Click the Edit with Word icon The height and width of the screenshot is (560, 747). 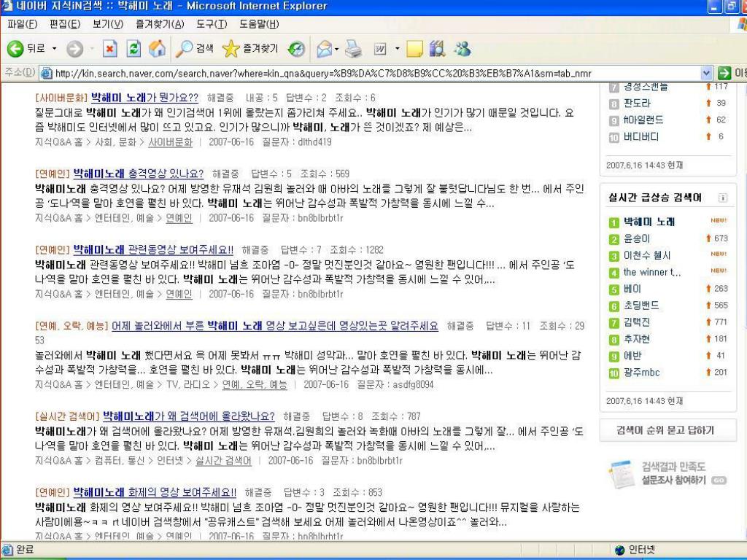(380, 49)
